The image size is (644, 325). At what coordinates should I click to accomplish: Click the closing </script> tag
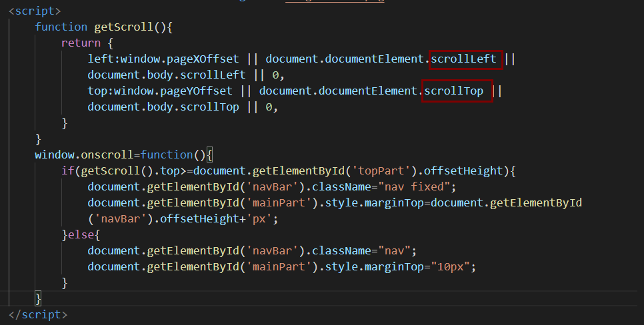pyautogui.click(x=38, y=314)
